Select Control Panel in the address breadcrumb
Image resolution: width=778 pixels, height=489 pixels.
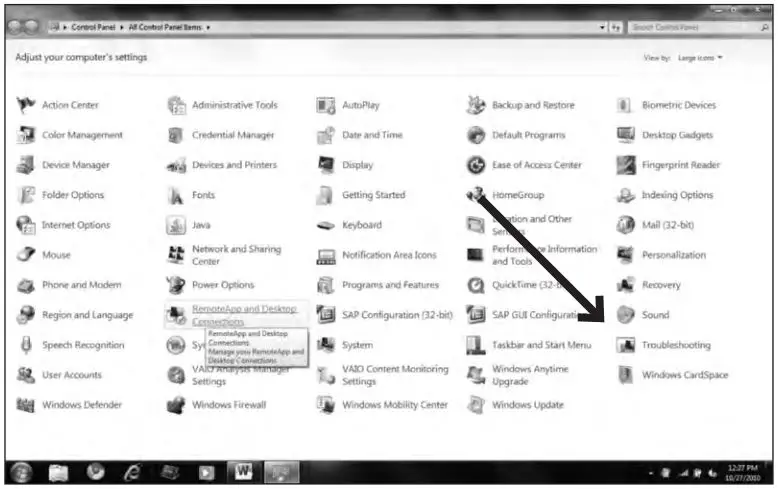point(93,27)
